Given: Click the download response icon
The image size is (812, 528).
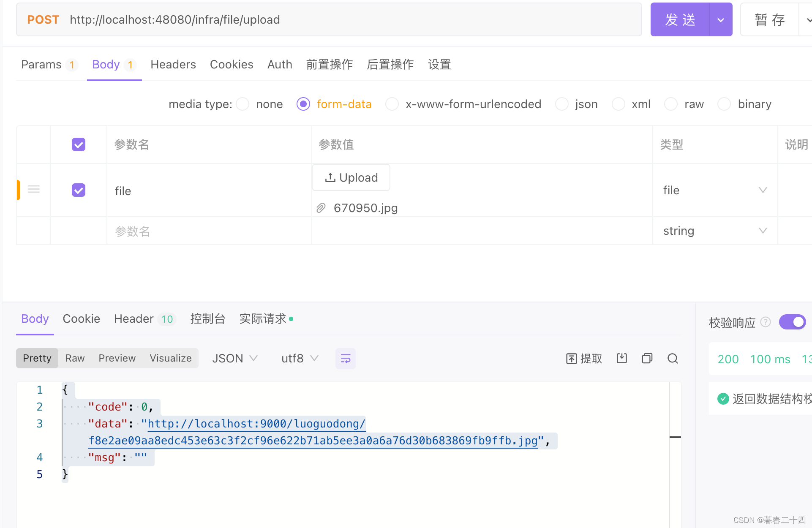Looking at the screenshot, I should point(621,358).
